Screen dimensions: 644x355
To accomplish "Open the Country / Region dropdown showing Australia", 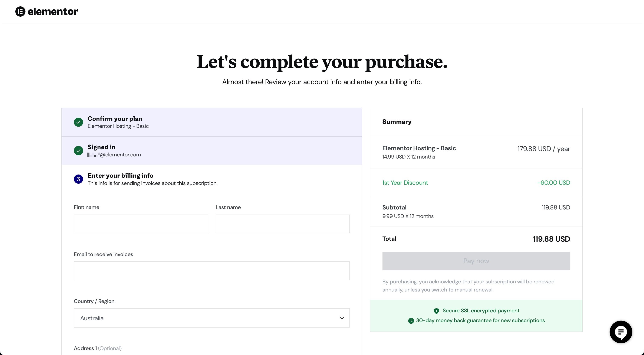I will pos(211,318).
